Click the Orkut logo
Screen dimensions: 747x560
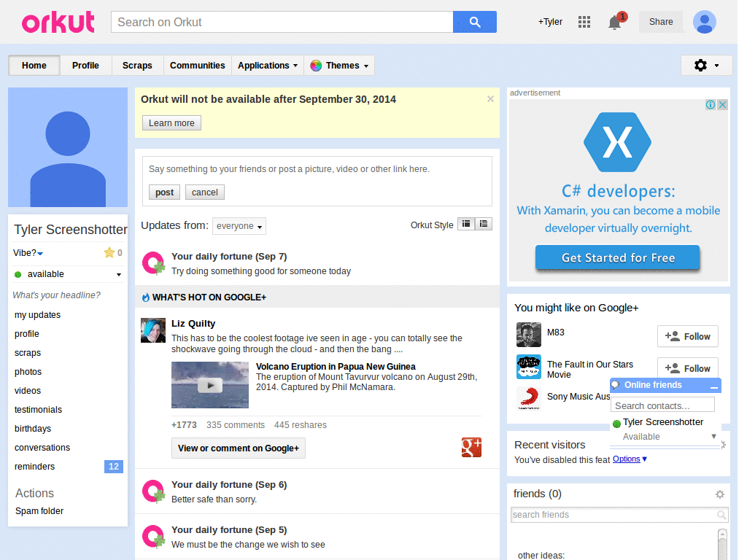pos(58,23)
